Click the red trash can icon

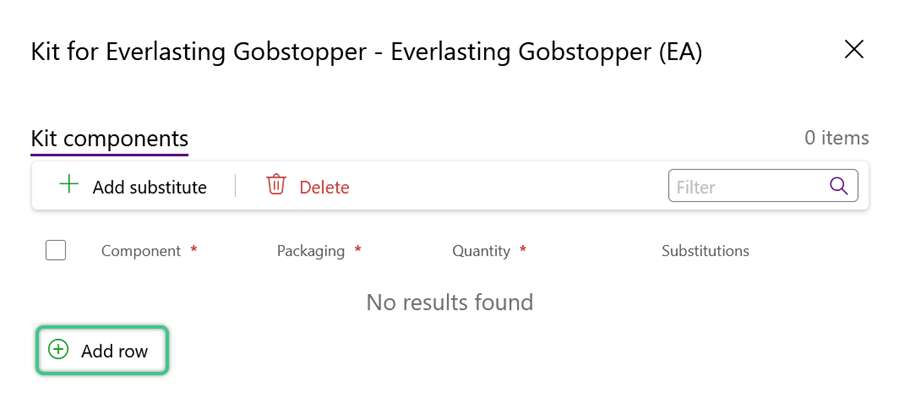coord(276,185)
